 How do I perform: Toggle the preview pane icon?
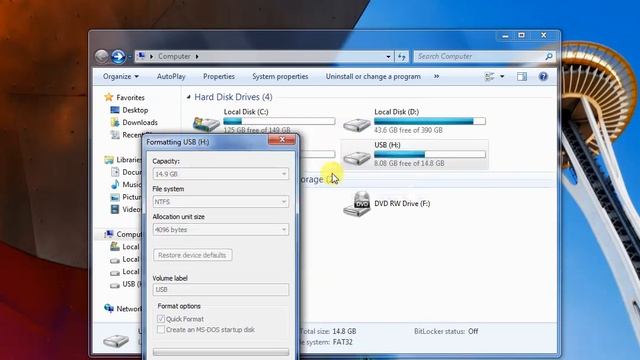522,76
